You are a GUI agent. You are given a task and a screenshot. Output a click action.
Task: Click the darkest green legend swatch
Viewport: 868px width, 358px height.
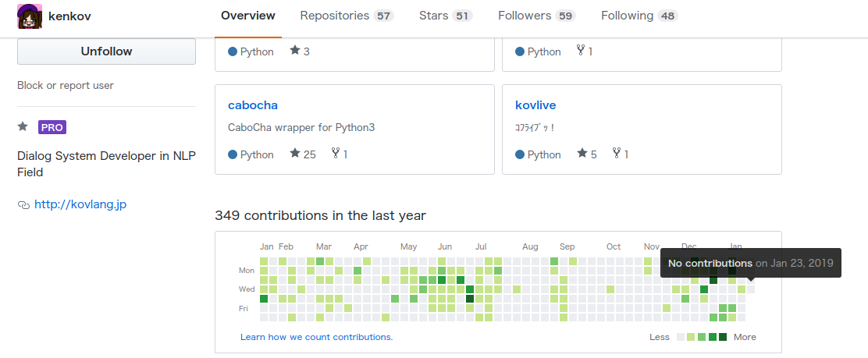[x=723, y=337]
